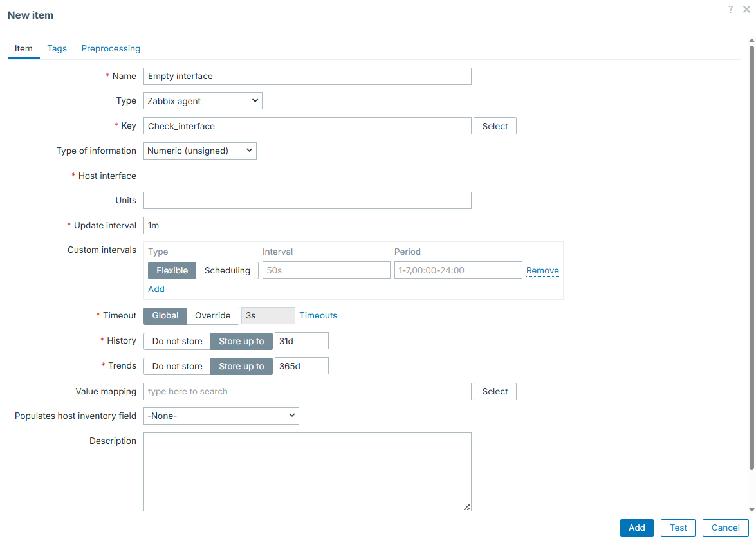Open Populates host inventory field dropdown

[221, 416]
